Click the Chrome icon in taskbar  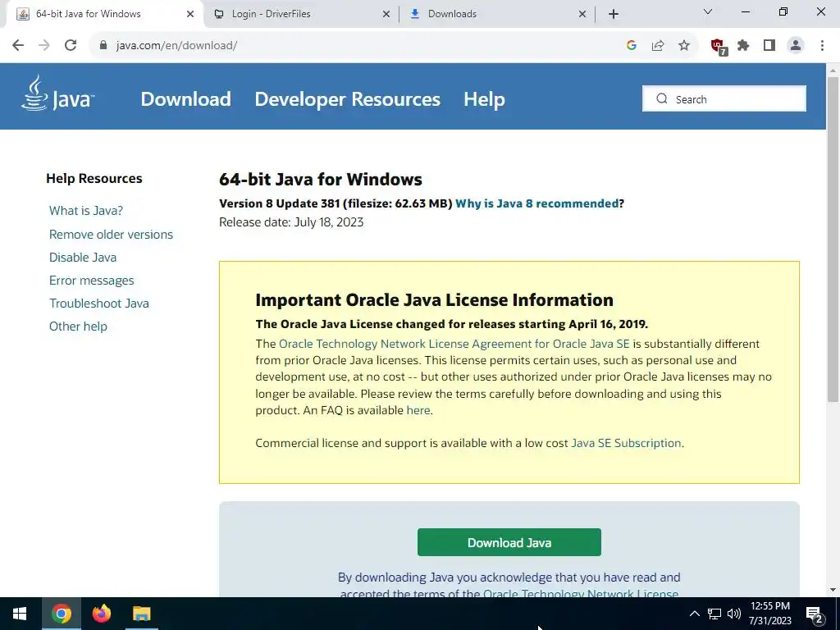pos(61,614)
